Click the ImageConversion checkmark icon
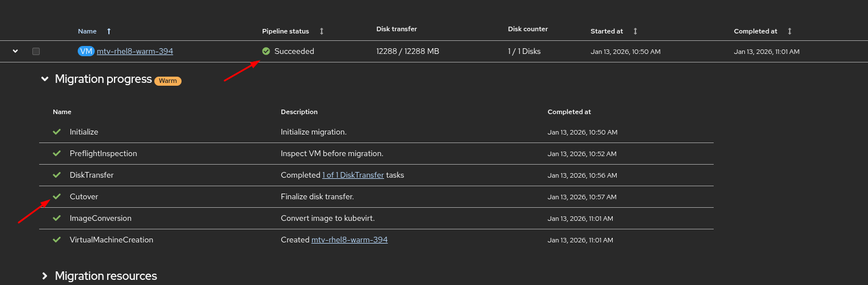This screenshot has height=285, width=868. point(57,218)
